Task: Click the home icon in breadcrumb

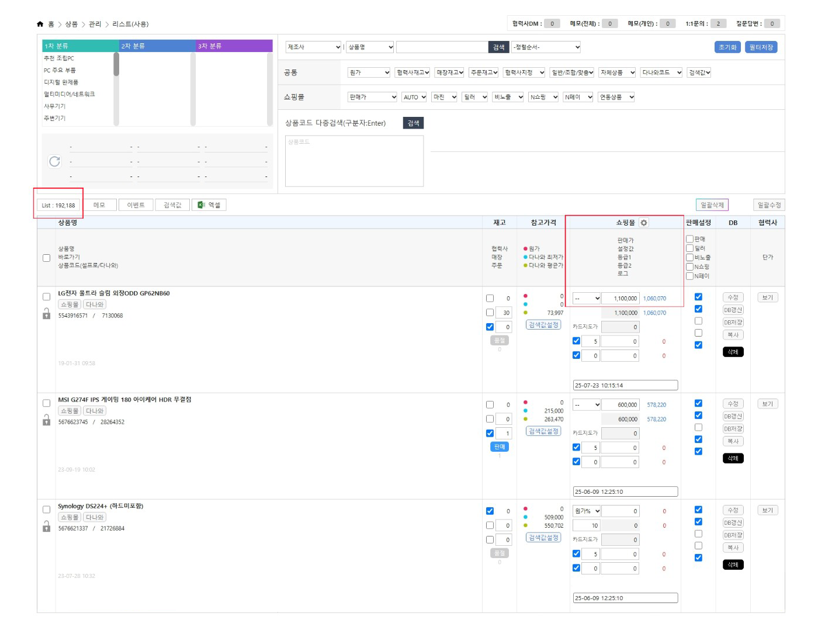Action: click(x=40, y=24)
